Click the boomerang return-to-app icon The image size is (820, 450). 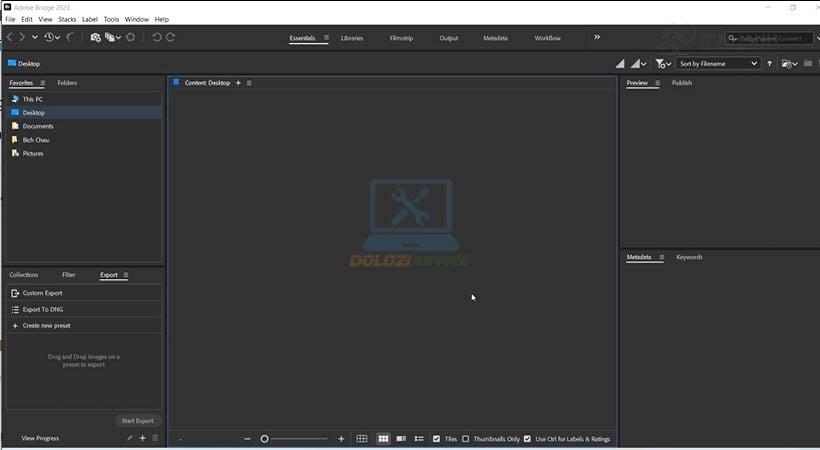tap(70, 37)
